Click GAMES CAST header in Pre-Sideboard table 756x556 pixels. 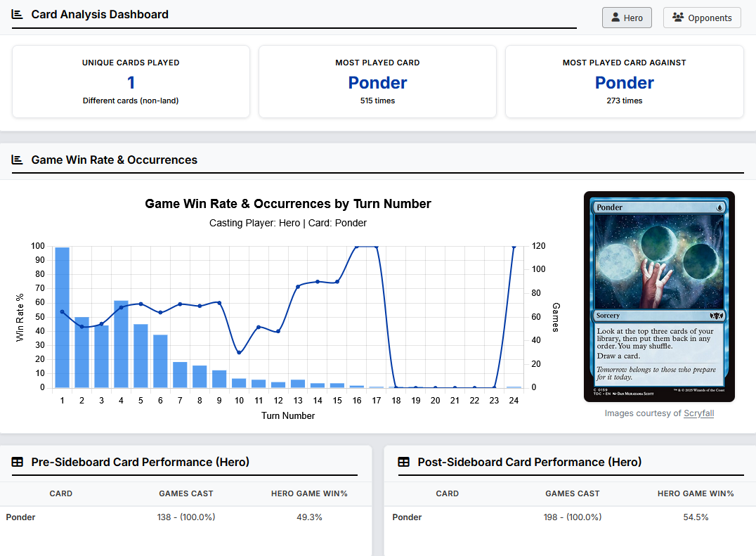[186, 494]
